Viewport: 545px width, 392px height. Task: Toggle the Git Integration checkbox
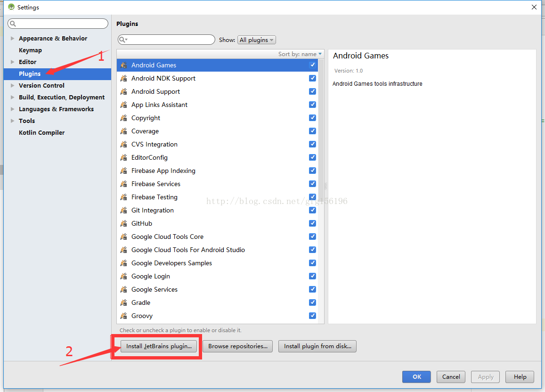[x=312, y=210]
